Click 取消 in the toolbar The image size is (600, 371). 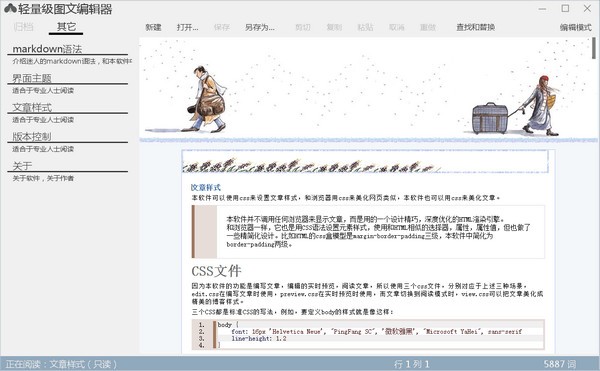click(x=397, y=27)
